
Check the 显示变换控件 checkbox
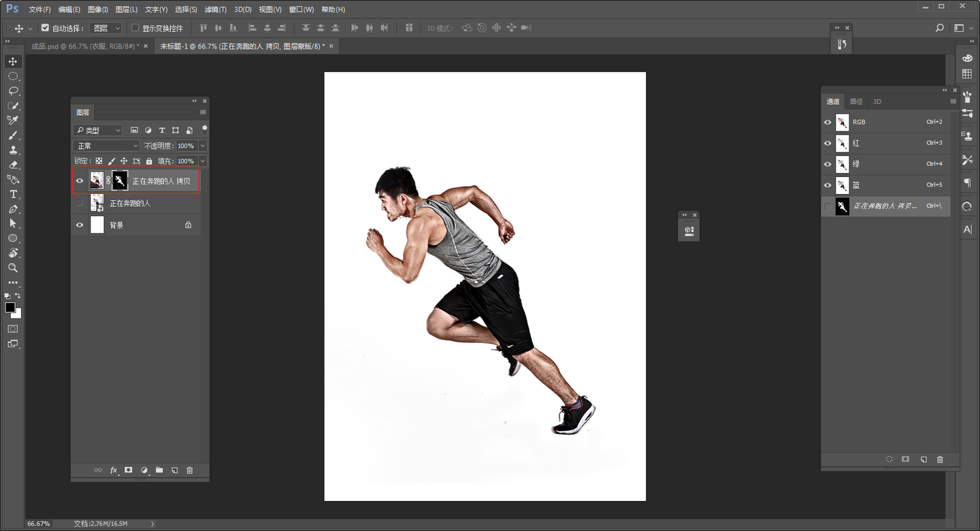(135, 28)
